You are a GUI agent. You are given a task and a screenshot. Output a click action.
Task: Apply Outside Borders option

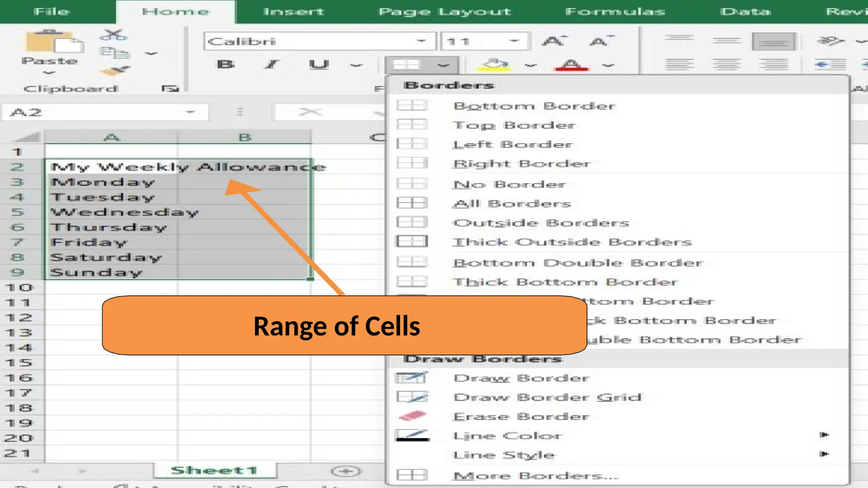[x=619, y=222]
